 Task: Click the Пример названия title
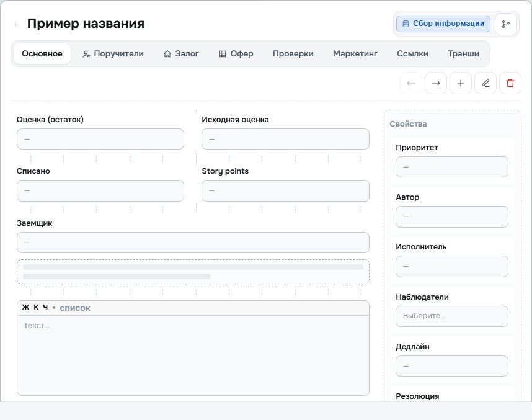(x=86, y=24)
